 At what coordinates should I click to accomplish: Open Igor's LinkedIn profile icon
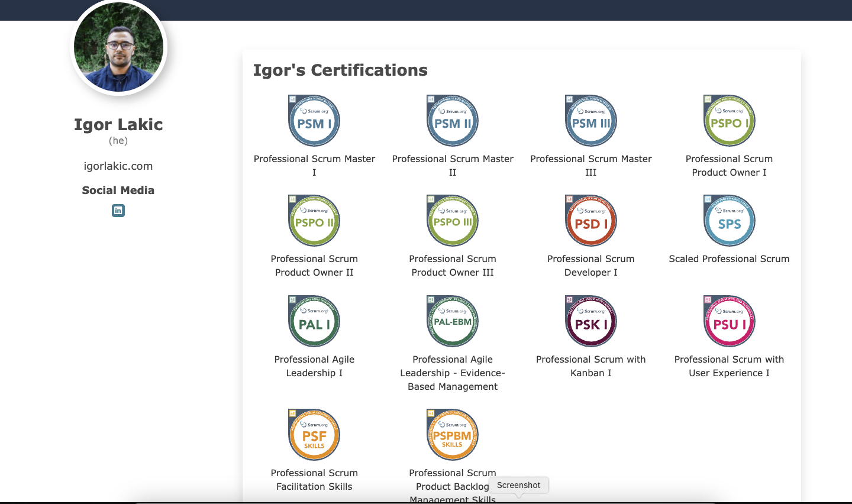tap(118, 211)
